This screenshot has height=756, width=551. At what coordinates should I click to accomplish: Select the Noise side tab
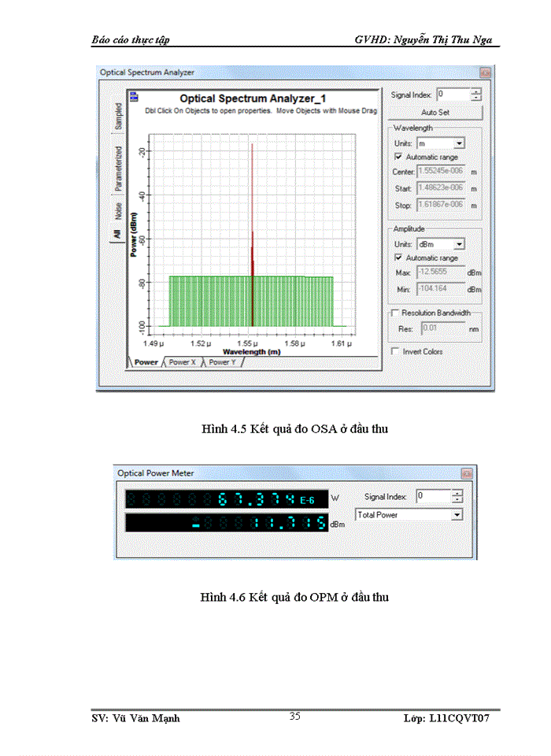(118, 210)
